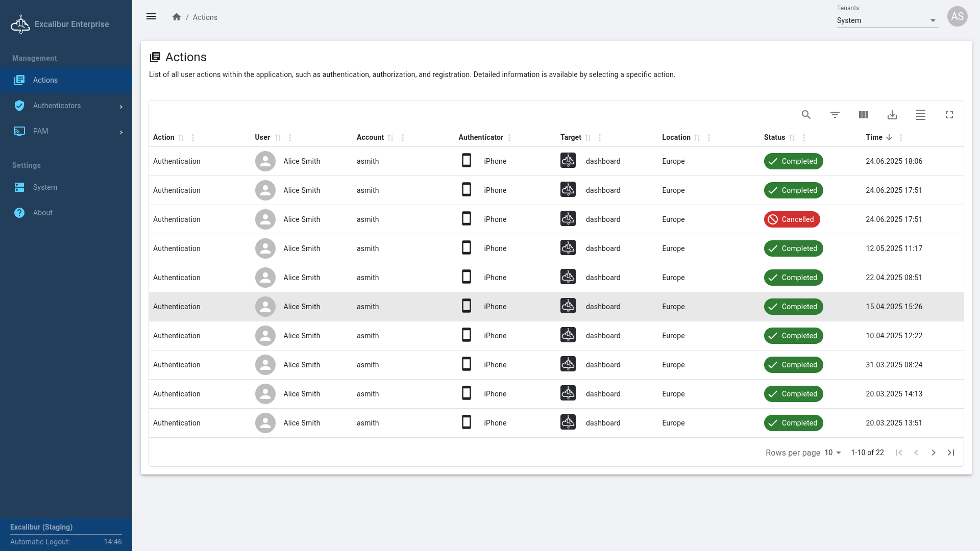Toggle sort on the Time column
The width and height of the screenshot is (980, 551).
click(889, 137)
